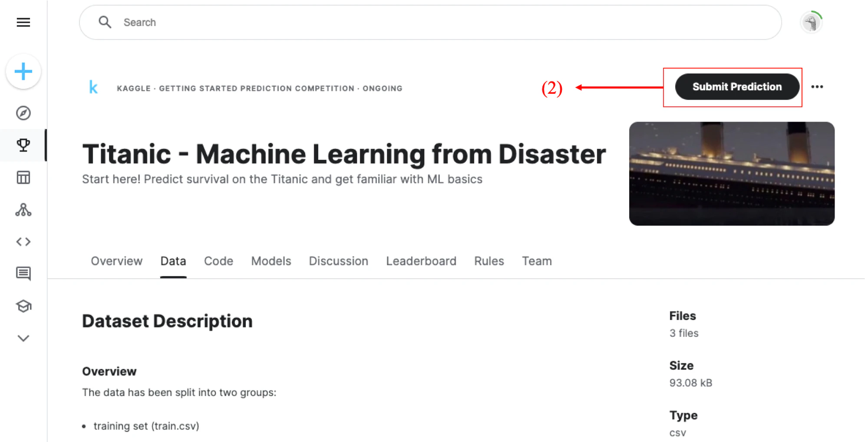Click the Kaggle competition category breadcrumb text

pos(260,88)
